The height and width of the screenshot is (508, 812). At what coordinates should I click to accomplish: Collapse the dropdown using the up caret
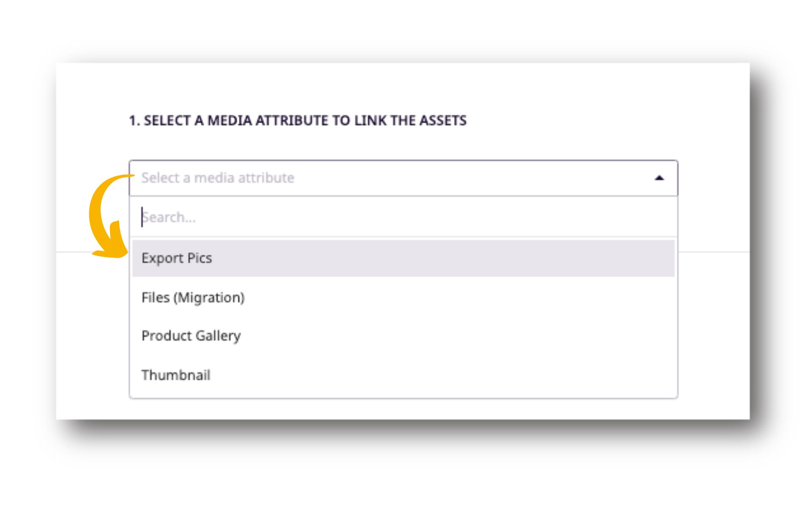coord(659,178)
